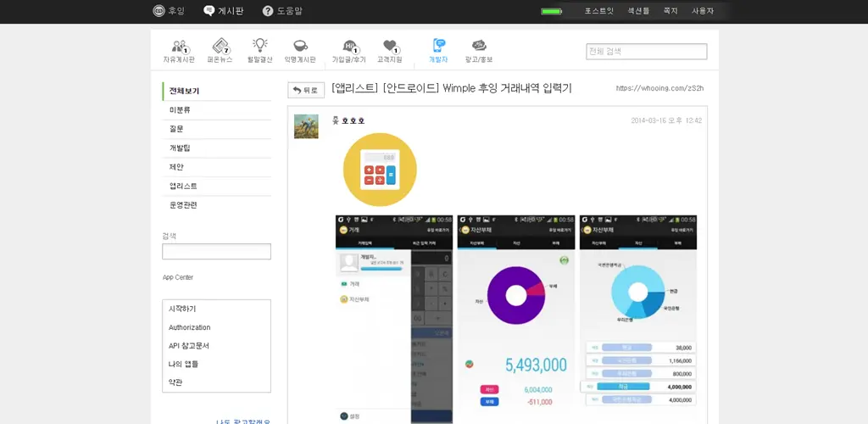
Task: Open 약관 link in App Center
Action: [175, 382]
